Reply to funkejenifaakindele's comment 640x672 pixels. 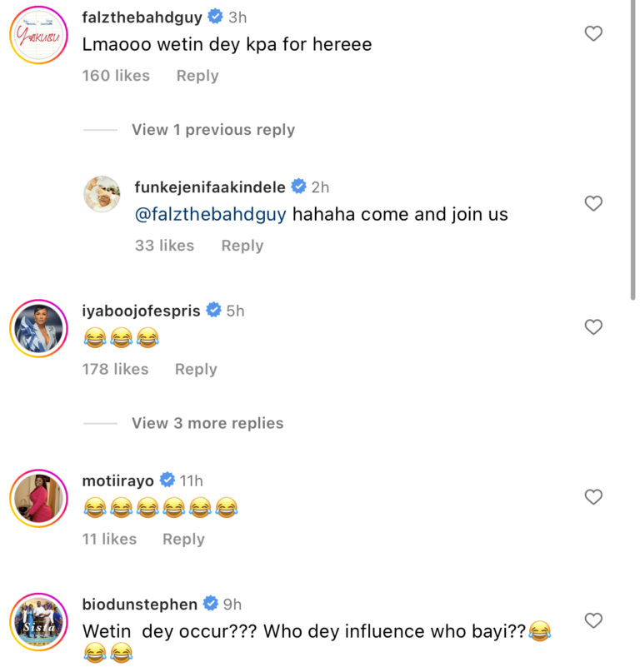(x=242, y=246)
